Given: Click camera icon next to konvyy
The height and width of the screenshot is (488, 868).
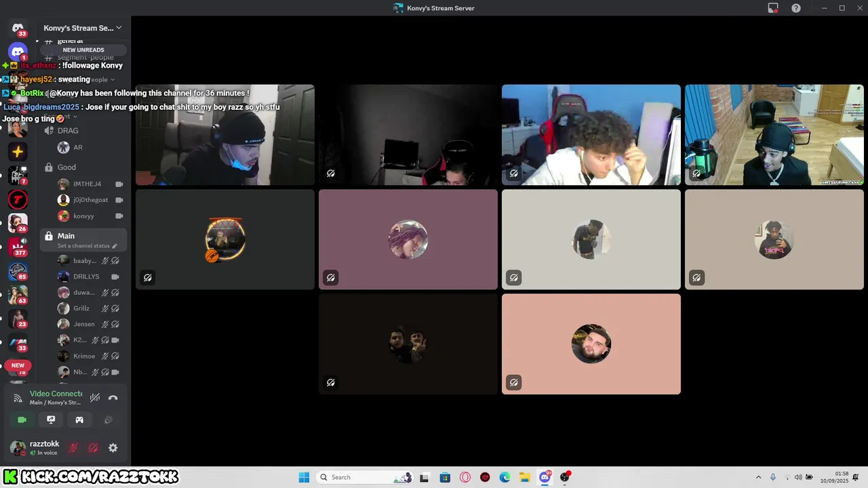Looking at the screenshot, I should (x=119, y=216).
